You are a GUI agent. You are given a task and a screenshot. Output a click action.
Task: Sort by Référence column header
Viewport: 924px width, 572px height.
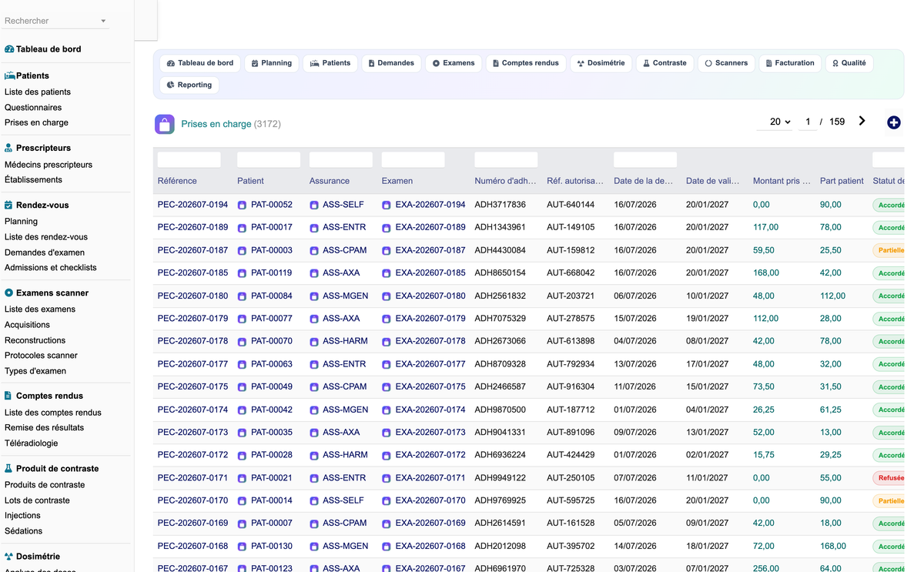pos(177,181)
